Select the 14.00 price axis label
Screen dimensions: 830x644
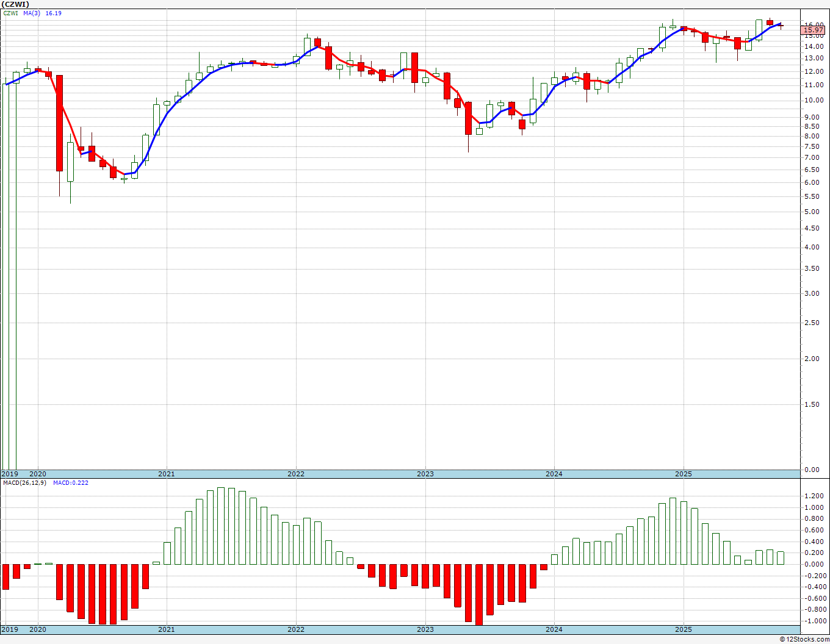tap(814, 46)
